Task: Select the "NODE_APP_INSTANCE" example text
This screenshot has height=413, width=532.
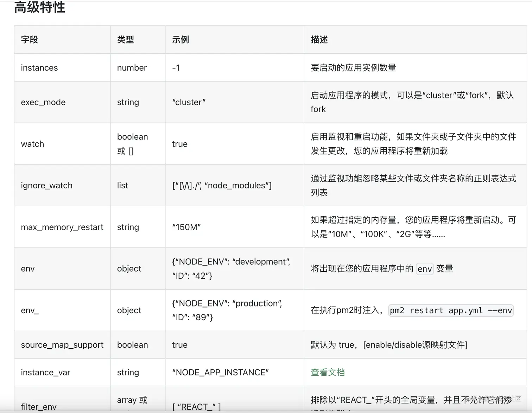Action: (221, 372)
